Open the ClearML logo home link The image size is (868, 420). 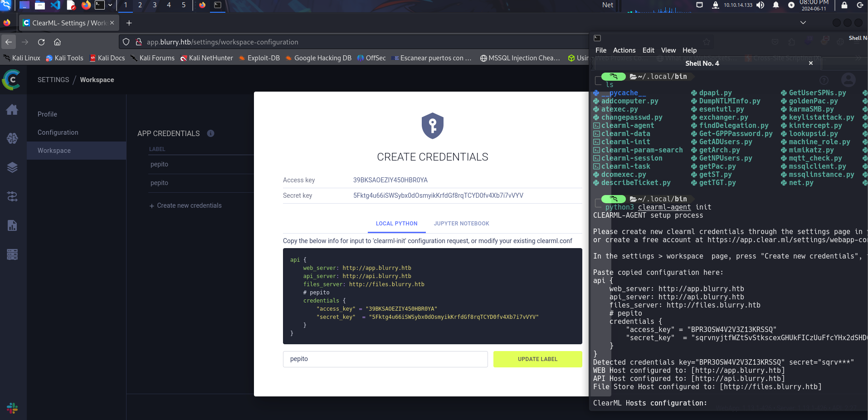11,80
